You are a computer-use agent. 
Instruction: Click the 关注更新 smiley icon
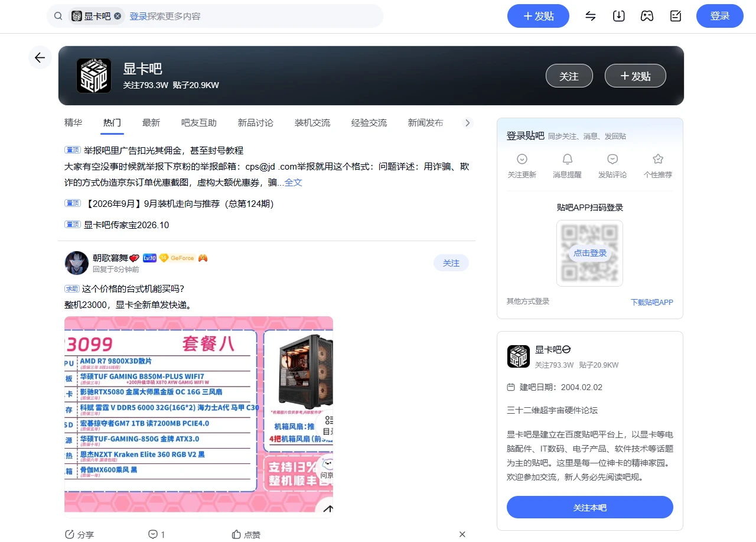click(x=522, y=159)
